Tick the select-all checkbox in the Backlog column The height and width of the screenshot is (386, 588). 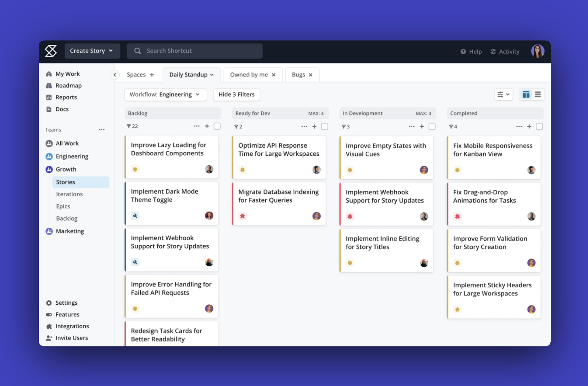[217, 126]
